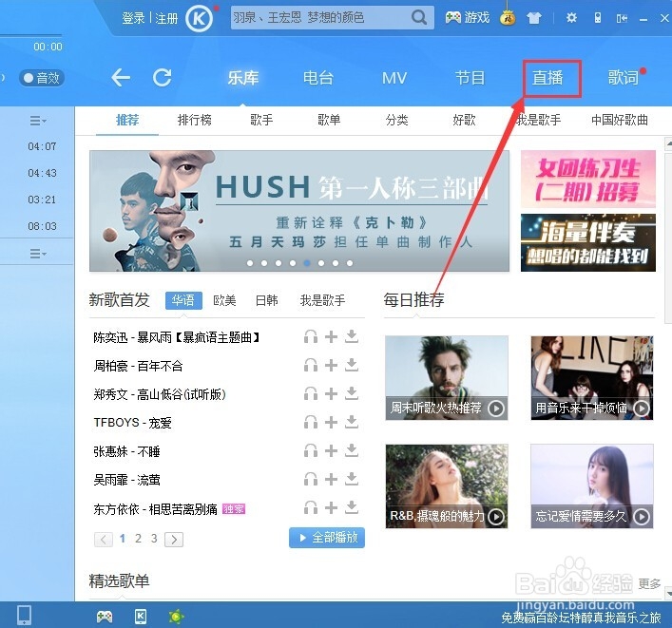Screen dimensions: 672x628
Task: Select 排行榜 rankings sub-tab
Action: tap(195, 120)
